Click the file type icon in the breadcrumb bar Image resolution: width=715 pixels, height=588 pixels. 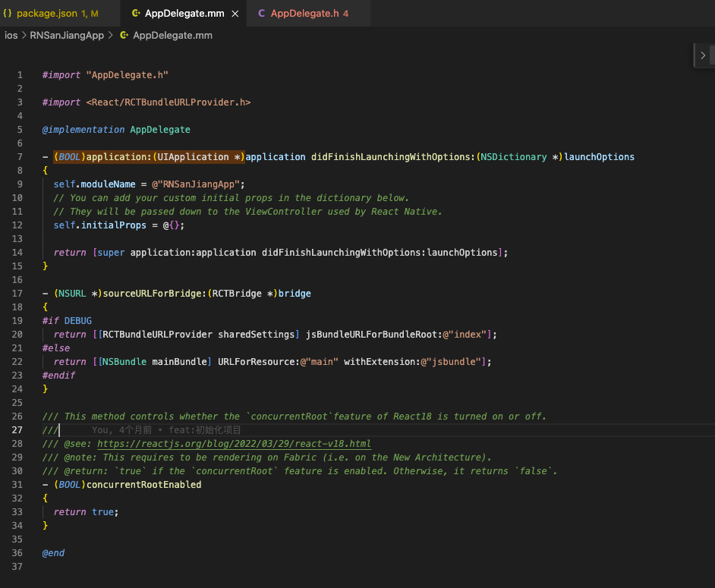tap(123, 35)
